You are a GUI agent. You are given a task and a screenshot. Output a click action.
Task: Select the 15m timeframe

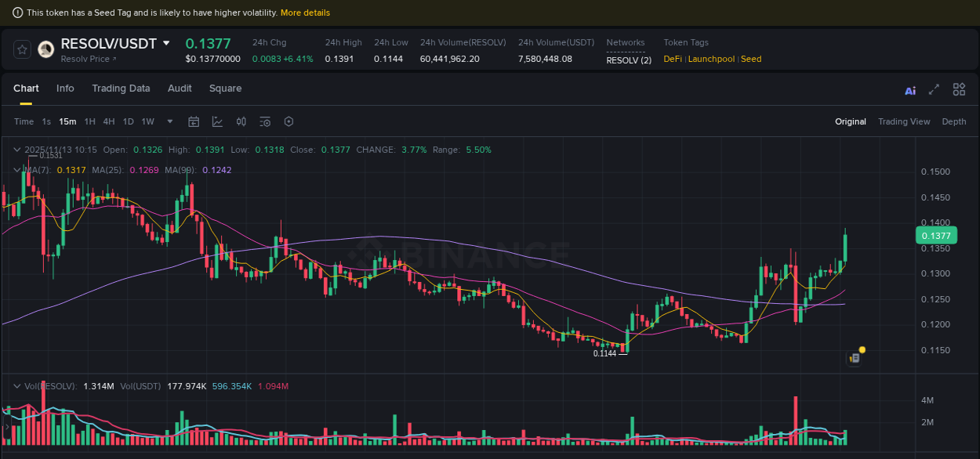click(67, 121)
